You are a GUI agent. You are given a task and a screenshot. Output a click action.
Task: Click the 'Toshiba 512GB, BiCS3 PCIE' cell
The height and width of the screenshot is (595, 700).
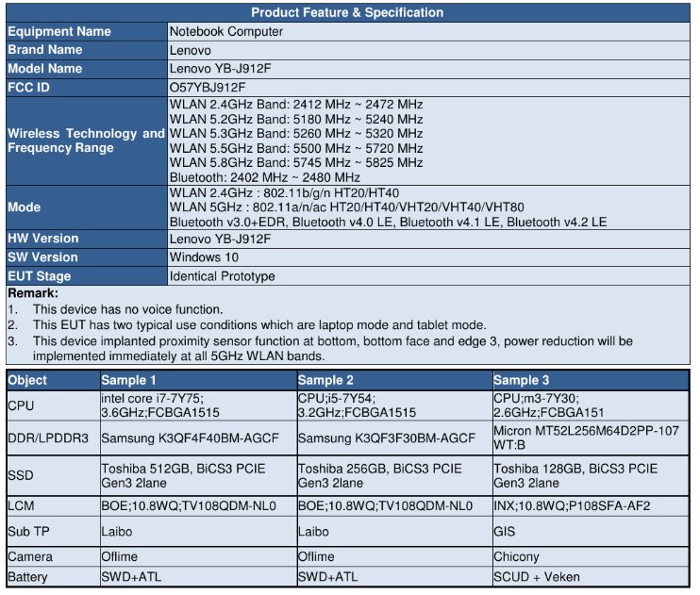[x=199, y=476]
